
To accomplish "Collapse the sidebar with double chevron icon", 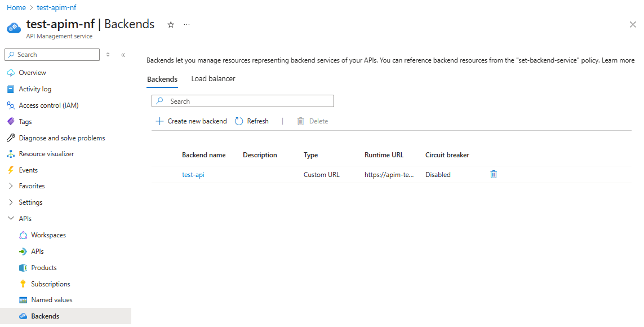I will pyautogui.click(x=123, y=55).
